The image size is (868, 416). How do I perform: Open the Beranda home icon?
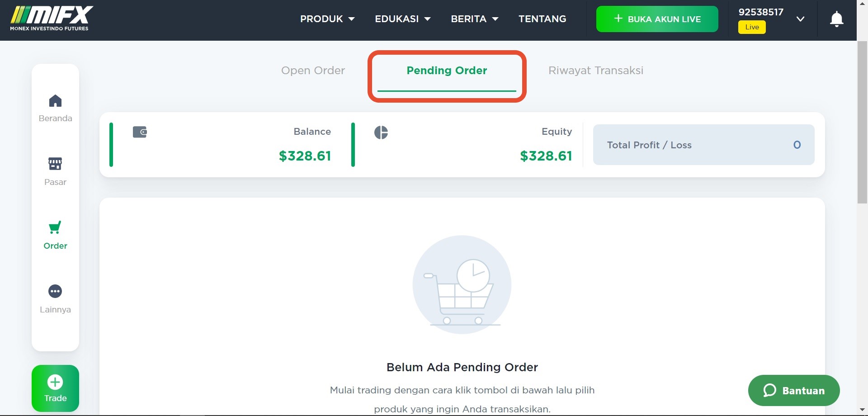[55, 101]
